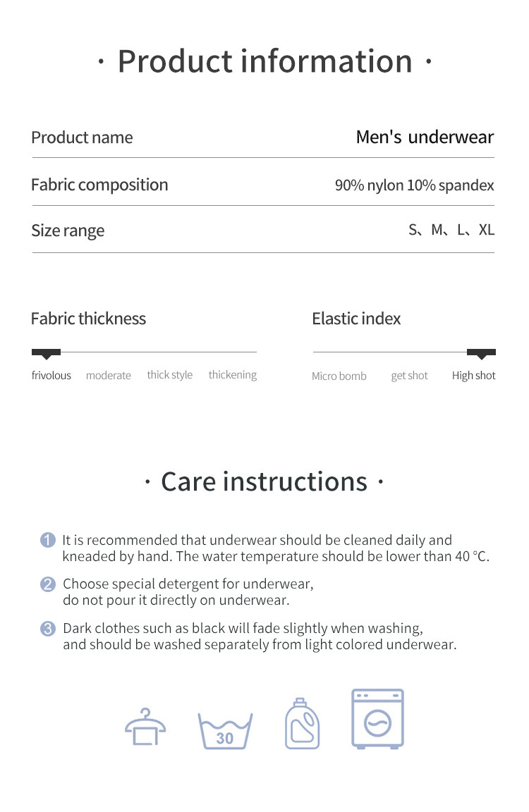Viewport: 529px width, 812px height.
Task: Click the number 1 bullet badge
Action: click(x=48, y=541)
